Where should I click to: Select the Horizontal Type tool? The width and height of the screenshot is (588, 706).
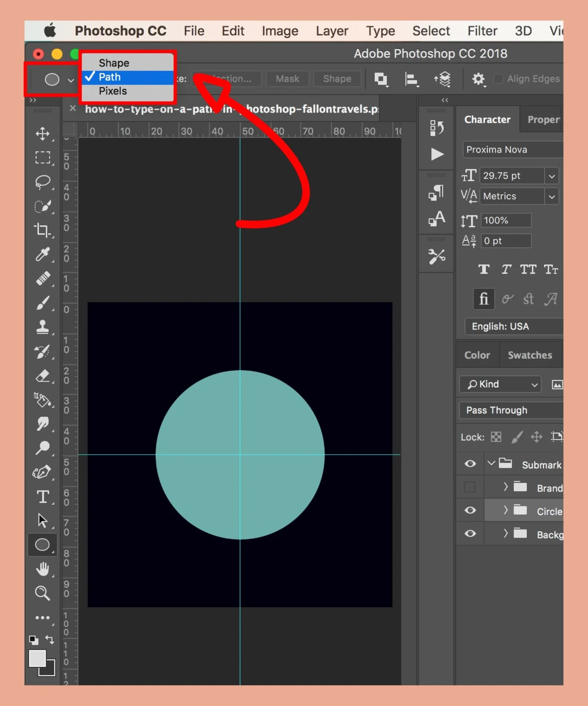(x=43, y=497)
